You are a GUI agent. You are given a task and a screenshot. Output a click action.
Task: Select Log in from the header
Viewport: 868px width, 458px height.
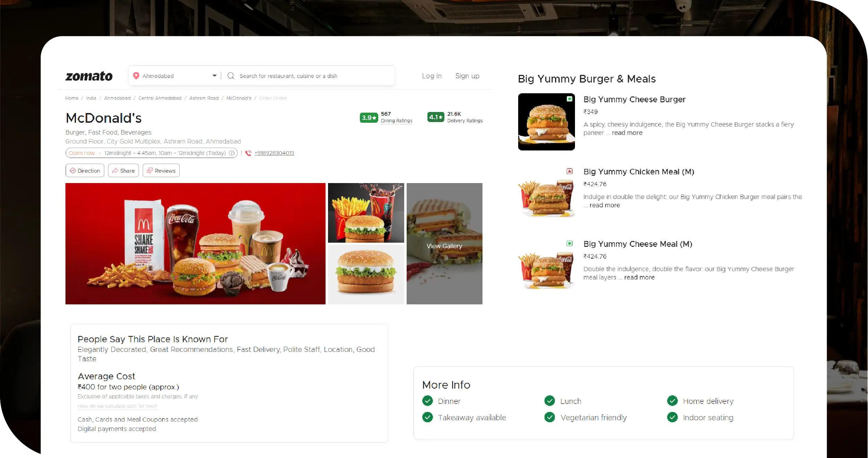tap(432, 76)
